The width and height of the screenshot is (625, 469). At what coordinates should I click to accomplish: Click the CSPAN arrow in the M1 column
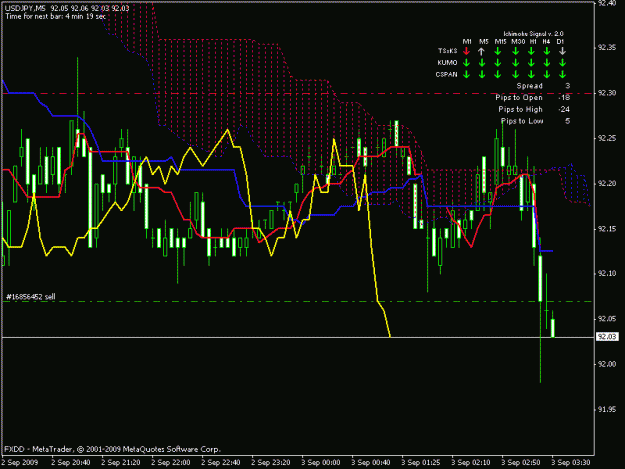click(466, 74)
